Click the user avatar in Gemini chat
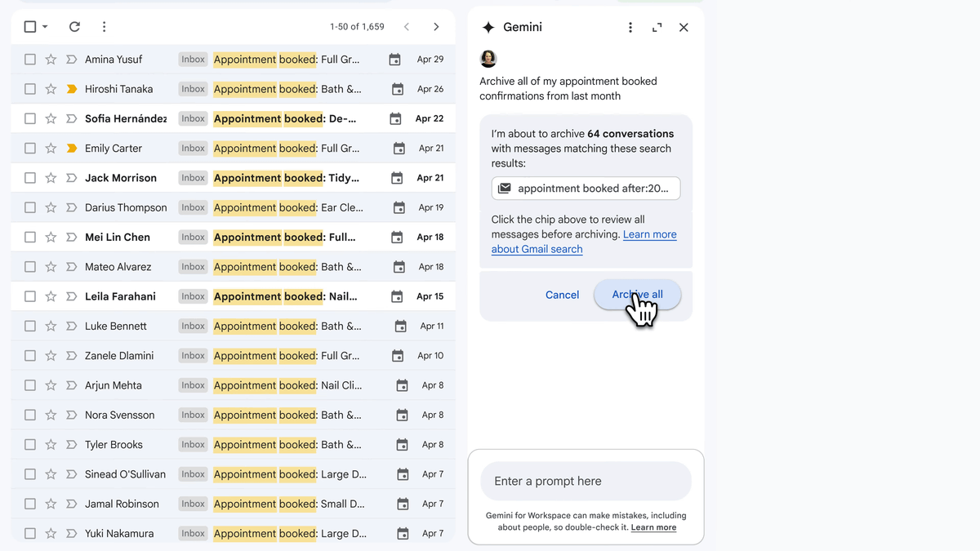Image resolution: width=980 pixels, height=551 pixels. [x=488, y=59]
